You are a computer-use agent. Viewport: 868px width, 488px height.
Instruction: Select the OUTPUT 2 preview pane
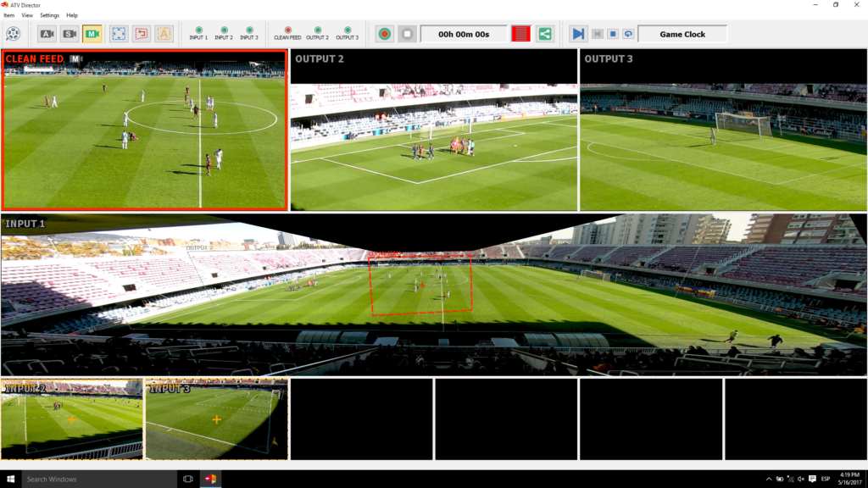[x=433, y=130]
